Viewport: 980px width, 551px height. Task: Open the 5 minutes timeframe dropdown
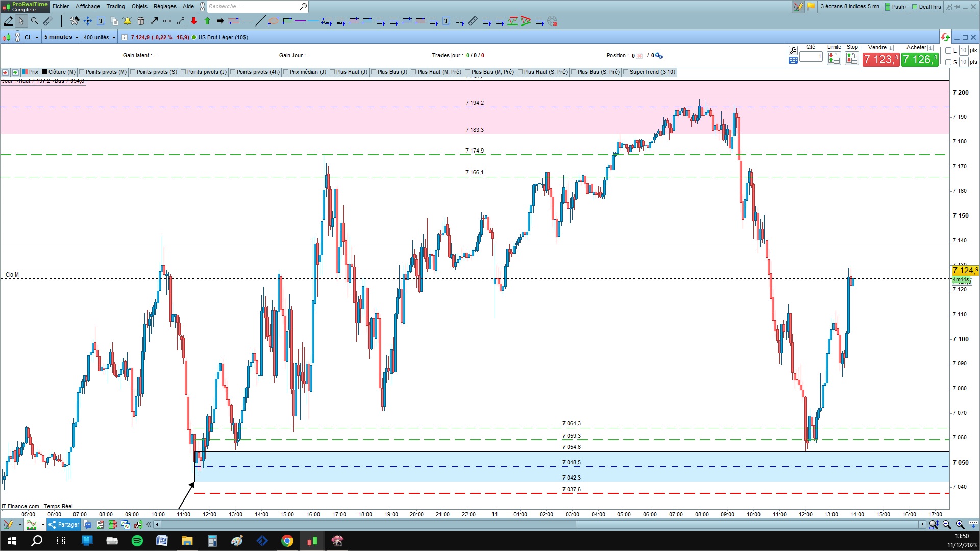tap(61, 37)
